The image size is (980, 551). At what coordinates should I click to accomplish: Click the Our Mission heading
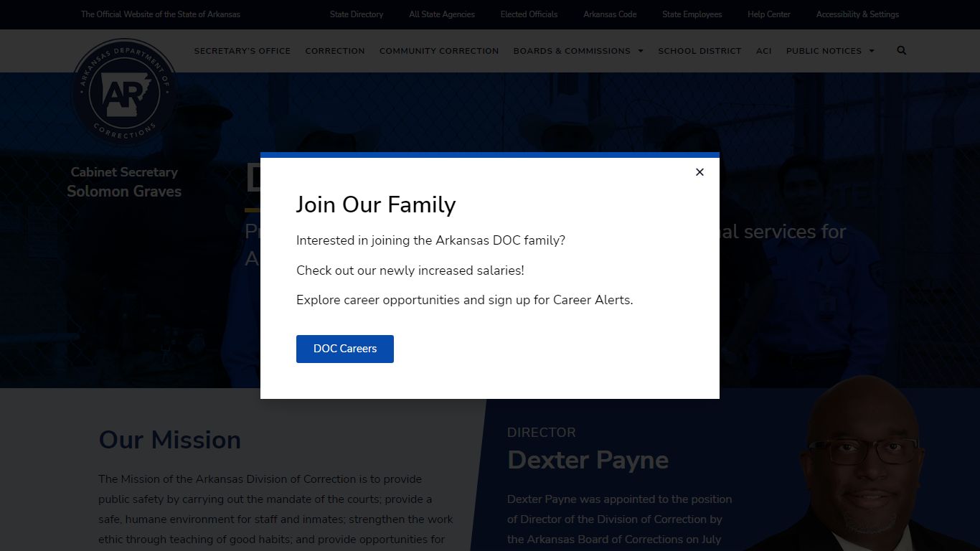point(170,440)
